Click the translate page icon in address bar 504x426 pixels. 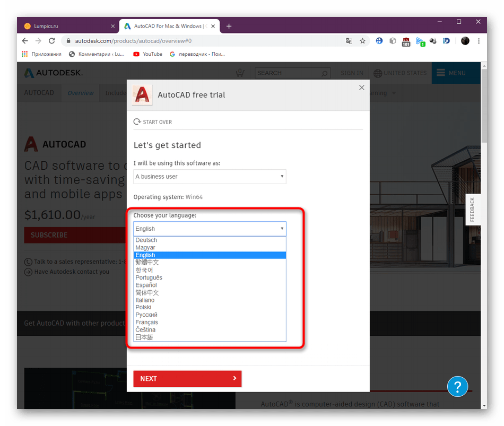(349, 41)
